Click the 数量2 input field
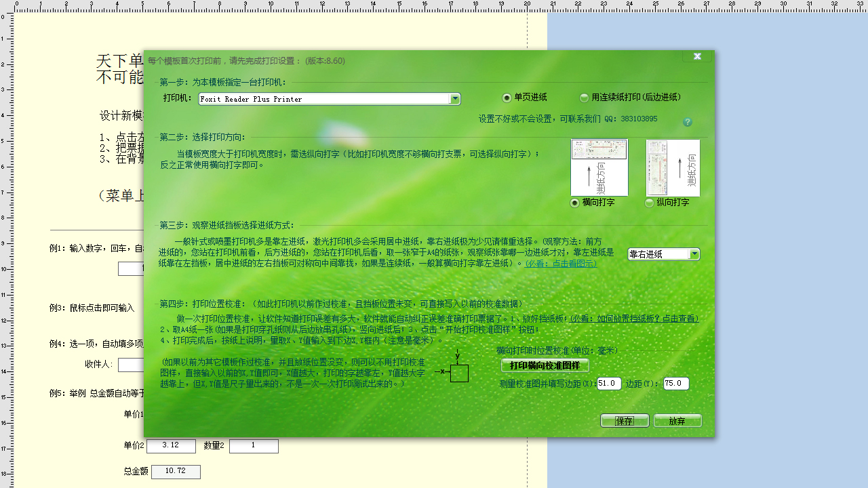The width and height of the screenshot is (868, 488). tap(254, 446)
